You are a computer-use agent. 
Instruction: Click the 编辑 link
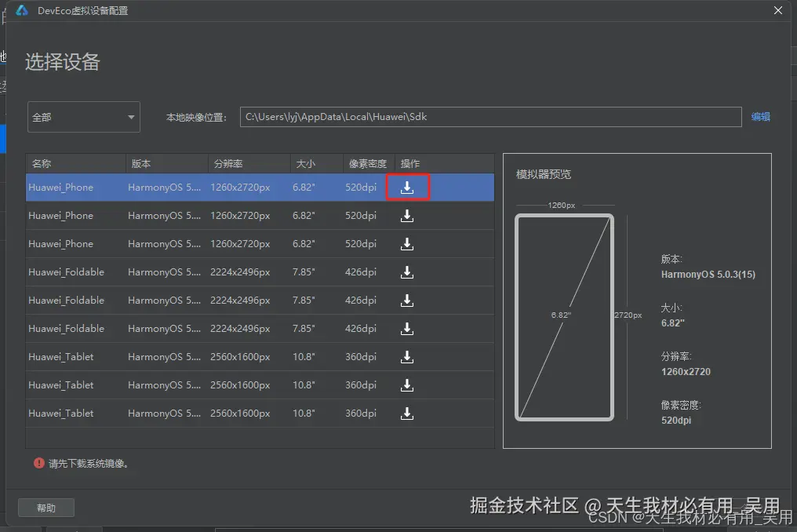(x=760, y=117)
